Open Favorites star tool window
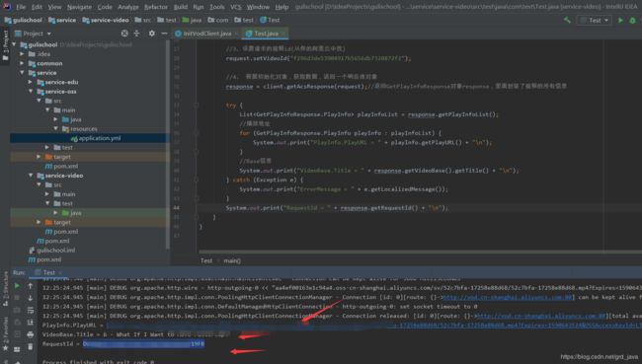Image resolution: width=642 pixels, height=364 pixels. click(5, 333)
